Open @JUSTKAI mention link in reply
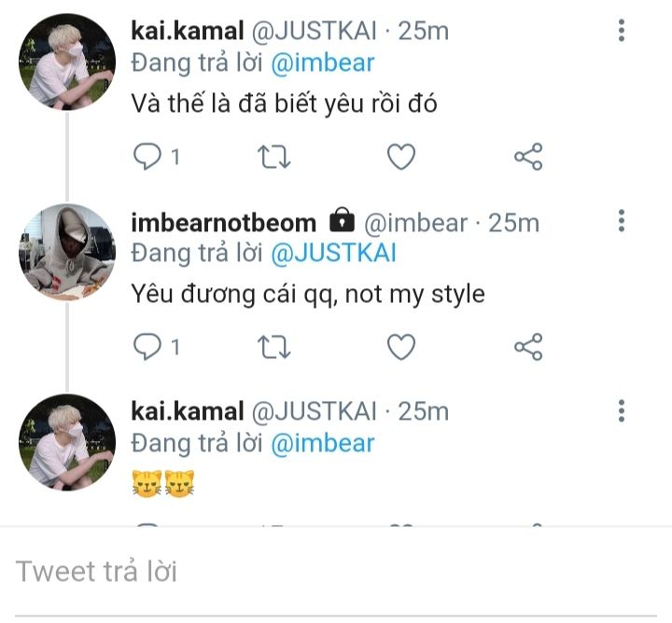672x623 pixels. 331,253
